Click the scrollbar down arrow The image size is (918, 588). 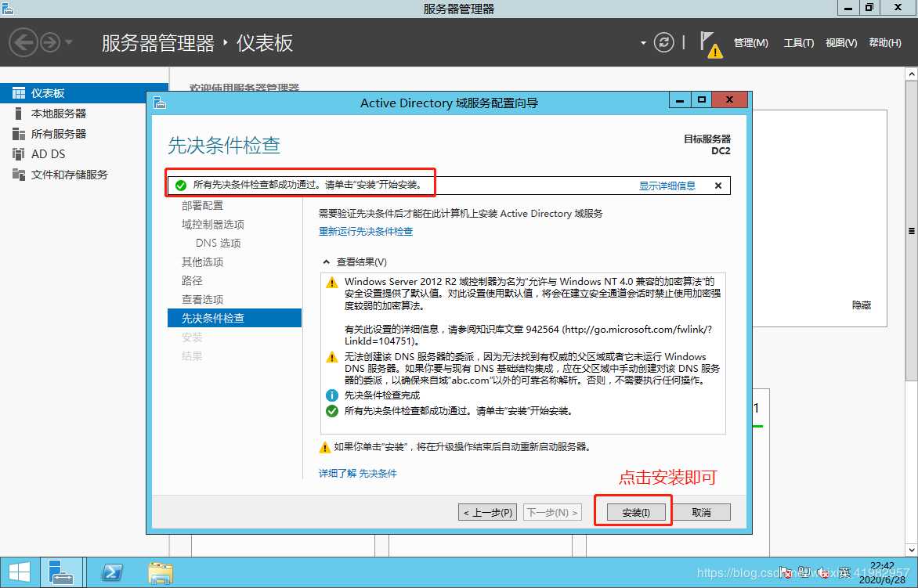912,550
